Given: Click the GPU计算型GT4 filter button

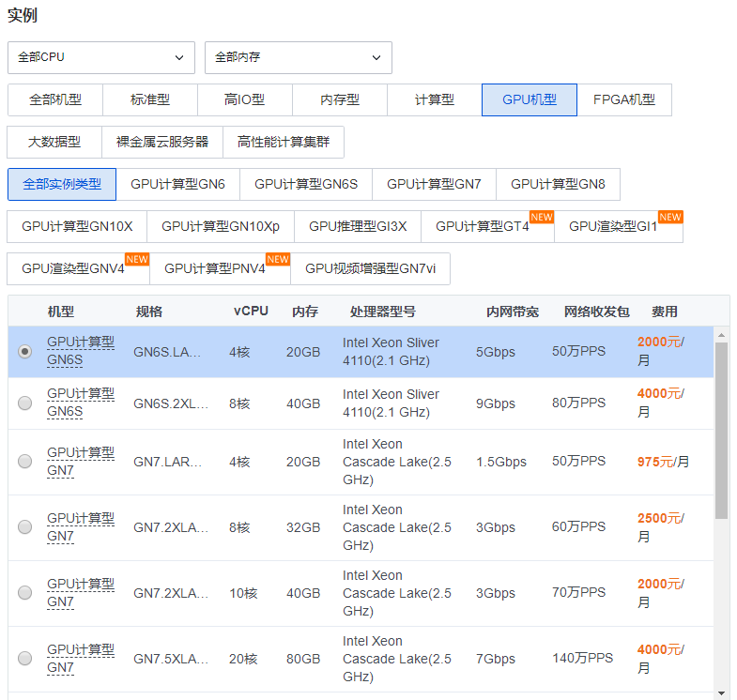Looking at the screenshot, I should [x=486, y=226].
